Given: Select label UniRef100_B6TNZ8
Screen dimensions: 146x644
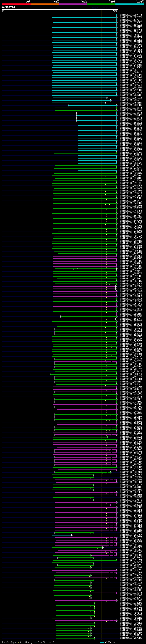Looking at the screenshot, I should [131, 60].
